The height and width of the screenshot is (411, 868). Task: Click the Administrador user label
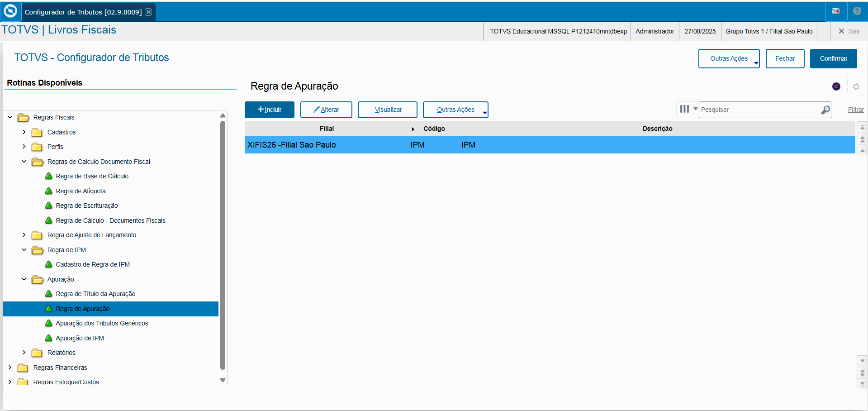(655, 31)
